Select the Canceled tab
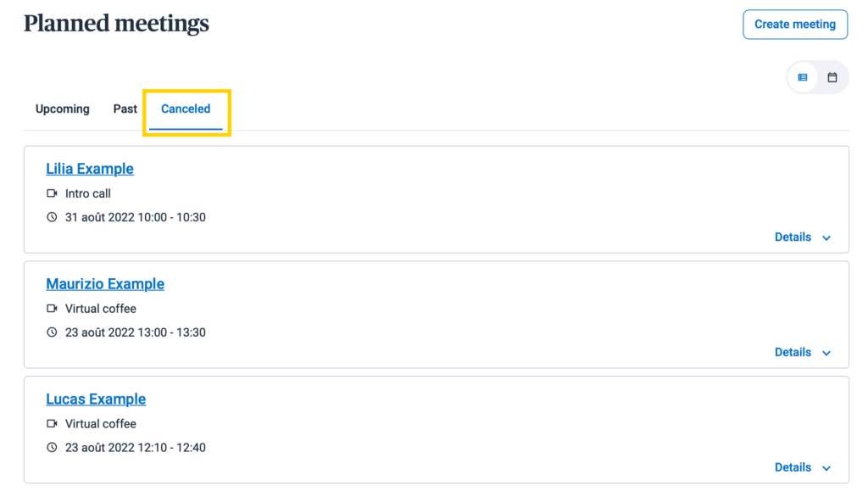The image size is (868, 497). 186,109
